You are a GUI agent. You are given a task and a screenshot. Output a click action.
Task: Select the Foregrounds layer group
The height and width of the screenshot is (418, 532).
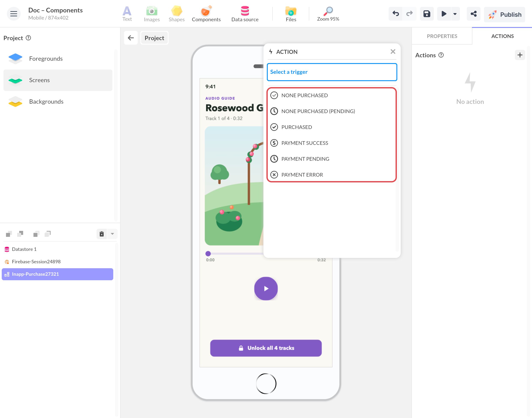(58, 59)
